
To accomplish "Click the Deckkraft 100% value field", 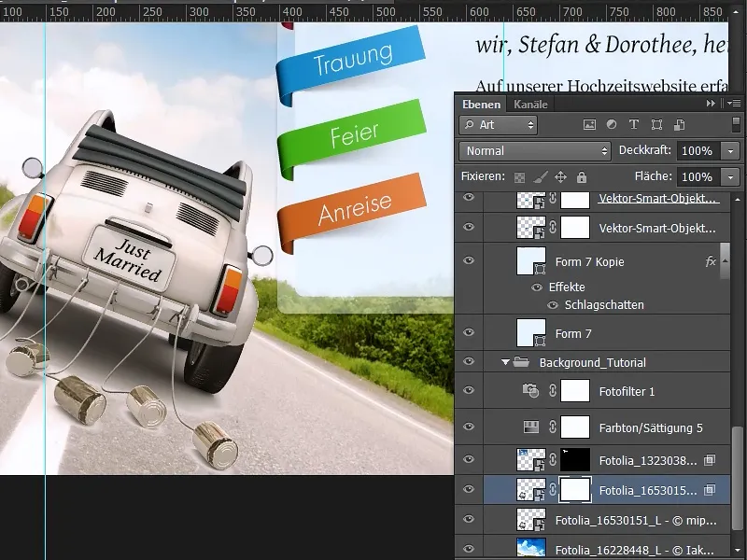I will pyautogui.click(x=699, y=151).
